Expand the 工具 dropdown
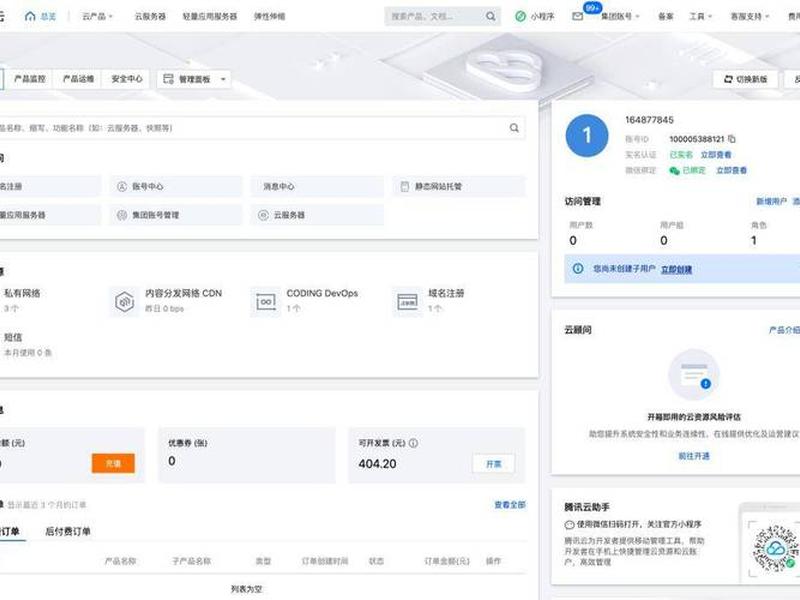800x600 pixels. [x=700, y=16]
